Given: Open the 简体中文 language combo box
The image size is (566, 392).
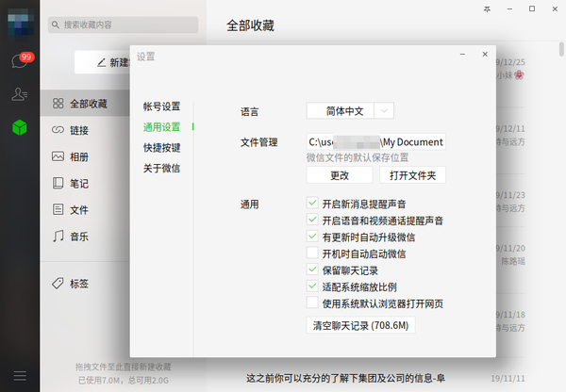Looking at the screenshot, I should (x=350, y=110).
